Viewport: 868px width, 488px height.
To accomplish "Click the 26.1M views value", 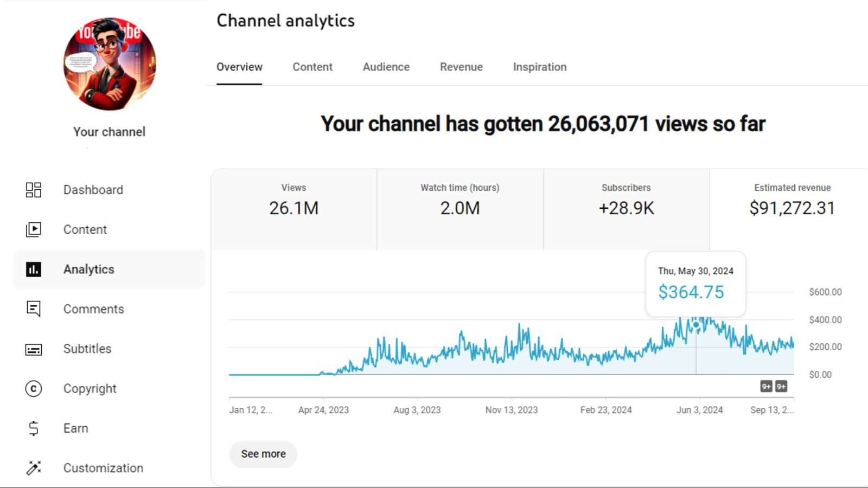I will [294, 208].
